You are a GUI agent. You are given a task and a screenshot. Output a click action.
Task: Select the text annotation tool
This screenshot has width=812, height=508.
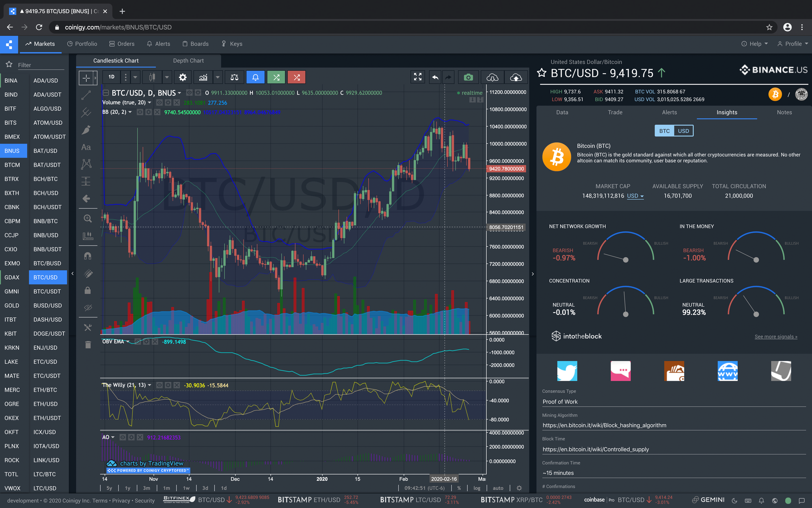tap(86, 147)
